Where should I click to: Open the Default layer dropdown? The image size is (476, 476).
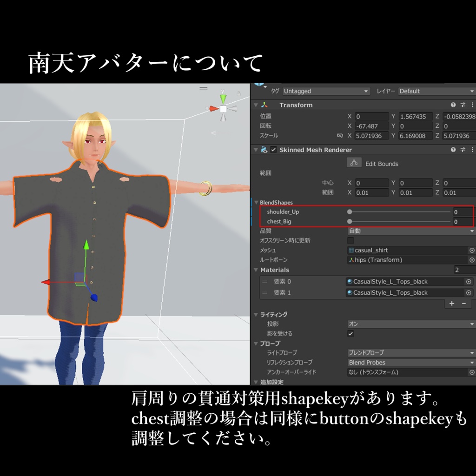[437, 91]
